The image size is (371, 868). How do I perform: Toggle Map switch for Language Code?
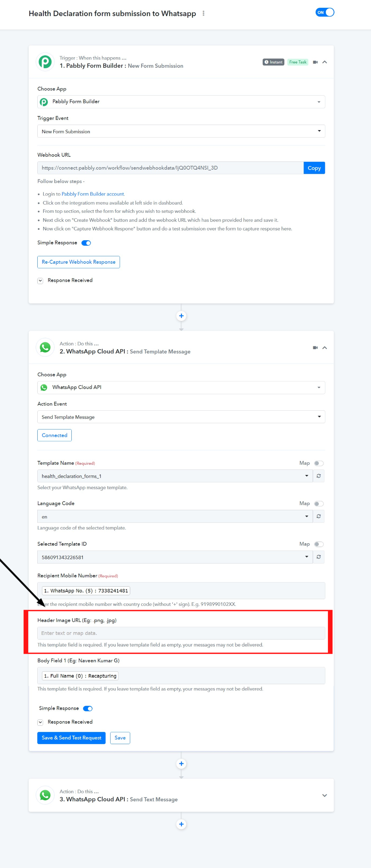click(x=318, y=504)
